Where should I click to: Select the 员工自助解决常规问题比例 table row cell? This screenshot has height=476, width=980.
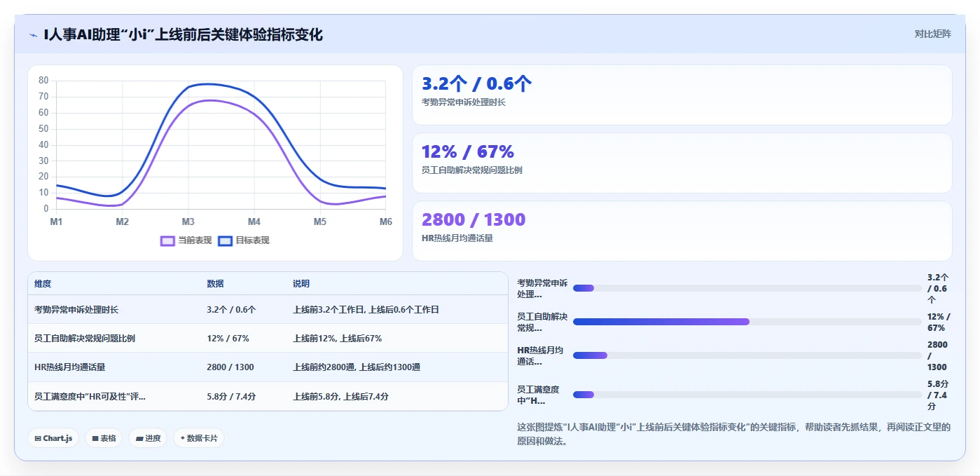tap(85, 339)
